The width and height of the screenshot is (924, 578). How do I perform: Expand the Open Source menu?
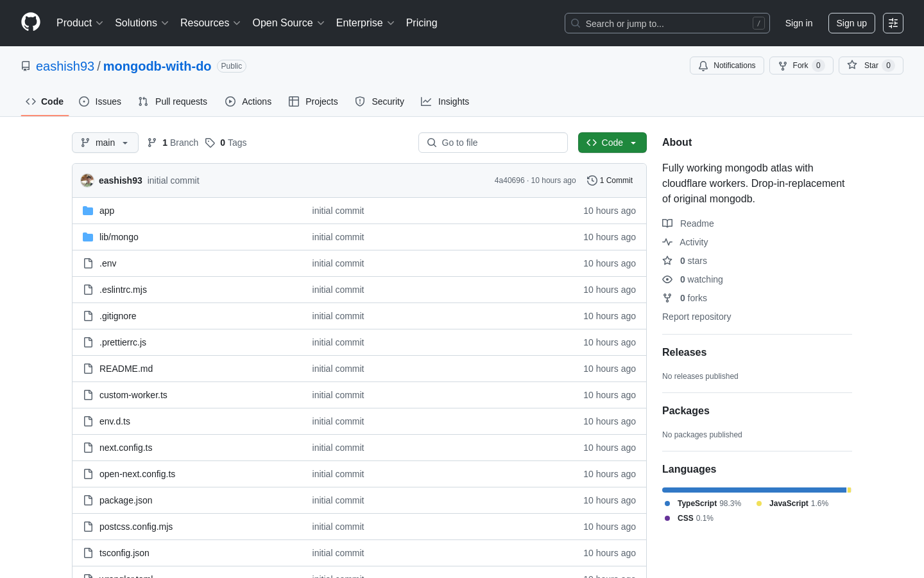[288, 22]
